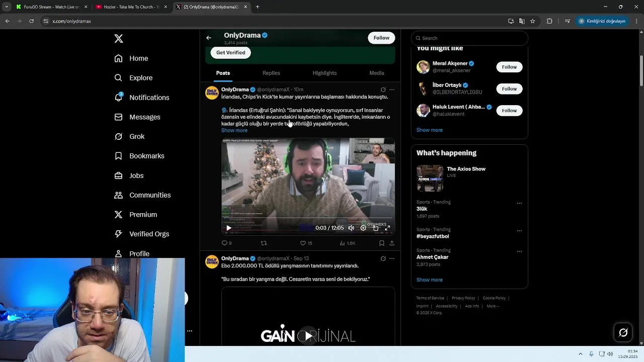Open the Terms of Service link
The width and height of the screenshot is (644, 362).
[430, 298]
